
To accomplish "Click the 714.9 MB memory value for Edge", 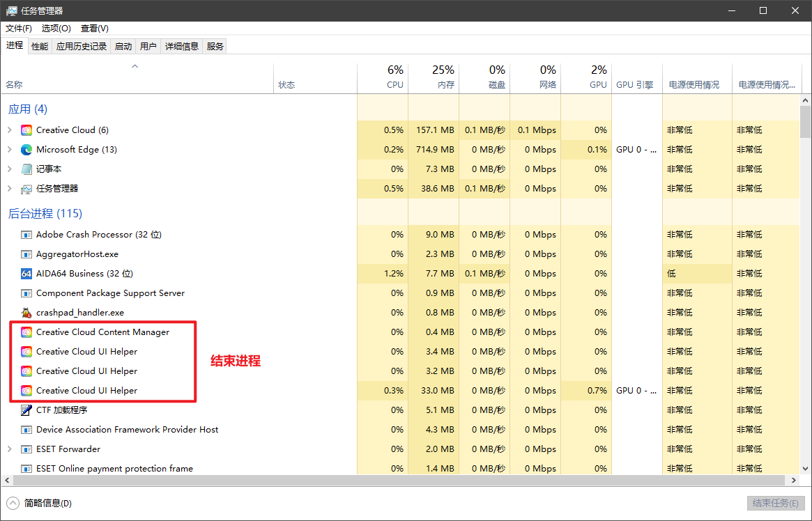I will (435, 150).
